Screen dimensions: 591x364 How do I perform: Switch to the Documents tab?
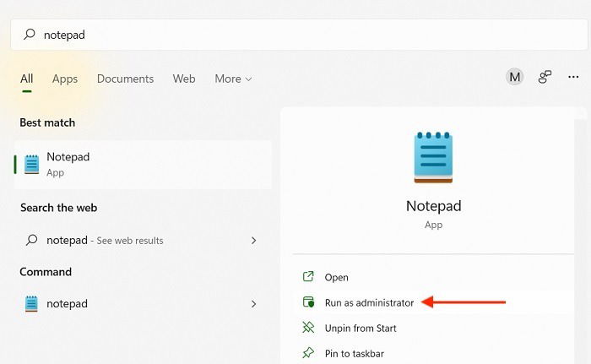125,79
